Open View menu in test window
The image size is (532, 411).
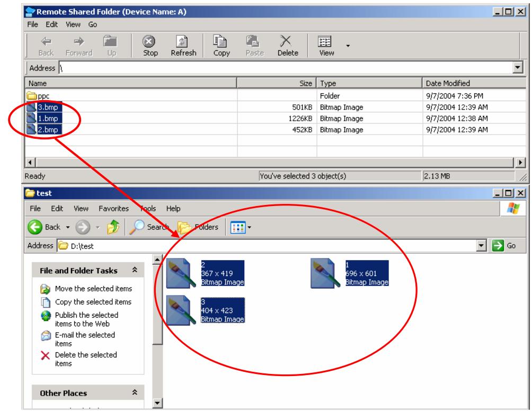tap(81, 209)
